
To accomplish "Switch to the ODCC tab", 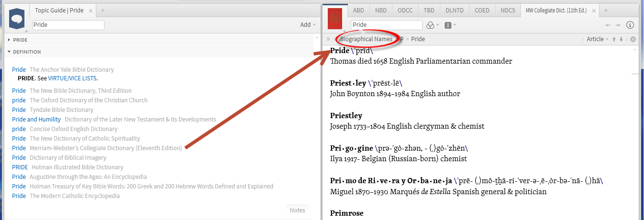I will (x=405, y=10).
